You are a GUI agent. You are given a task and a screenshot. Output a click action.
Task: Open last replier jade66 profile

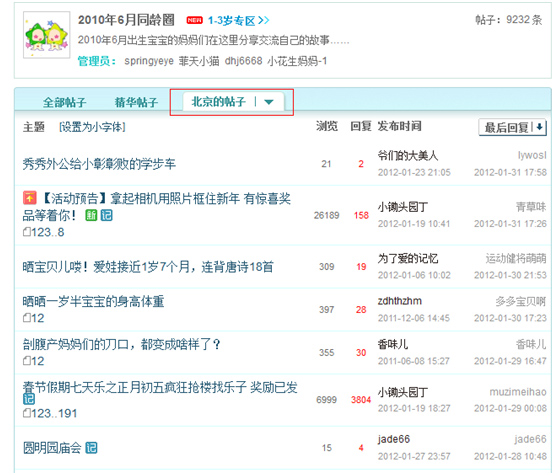(530, 439)
